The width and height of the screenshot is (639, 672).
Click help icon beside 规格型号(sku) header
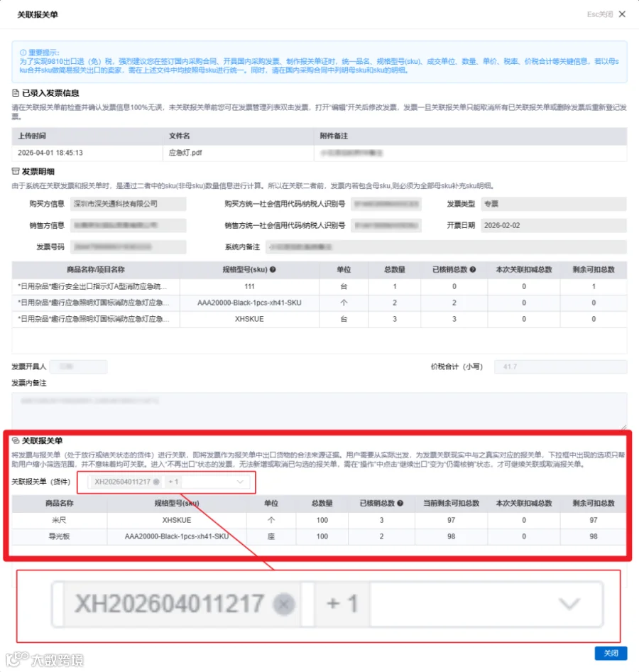pyautogui.click(x=273, y=269)
